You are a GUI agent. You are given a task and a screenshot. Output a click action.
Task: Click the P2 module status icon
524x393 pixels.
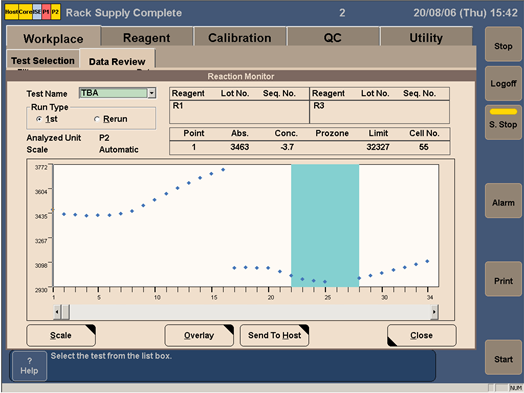(x=55, y=12)
